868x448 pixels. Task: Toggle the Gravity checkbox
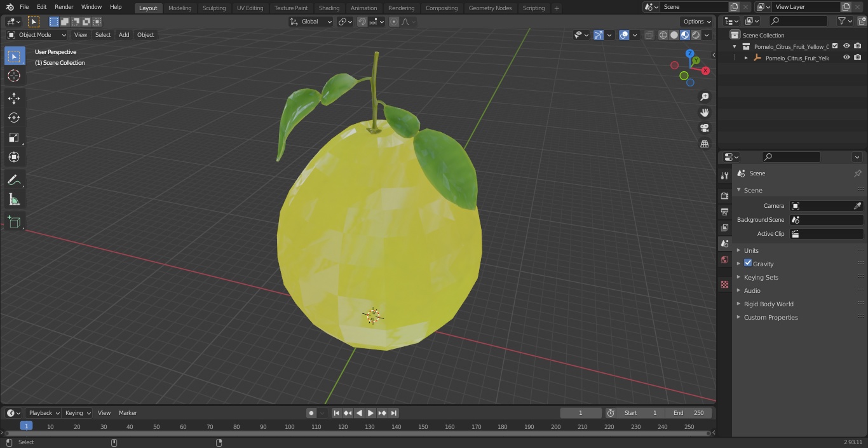point(748,263)
